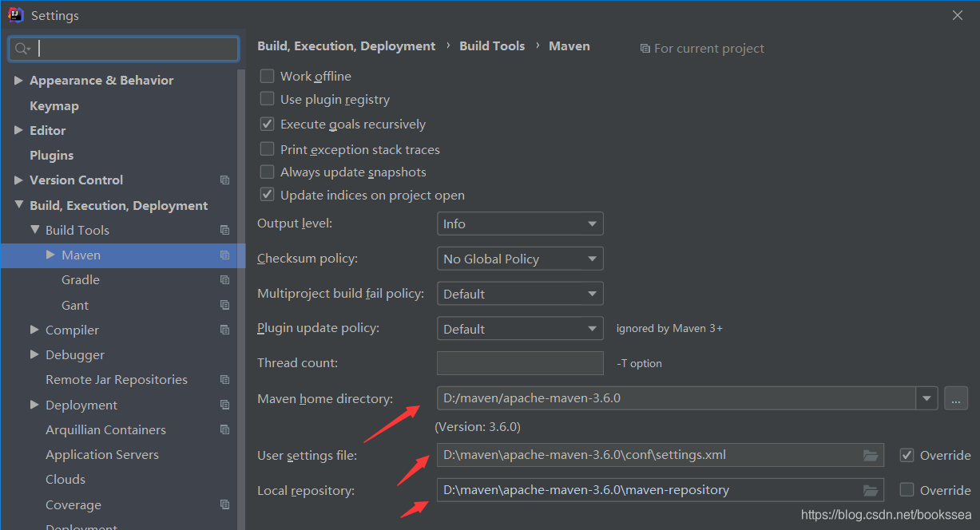980x530 pixels.
Task: Click the Maven home directory path field
Action: (676, 397)
